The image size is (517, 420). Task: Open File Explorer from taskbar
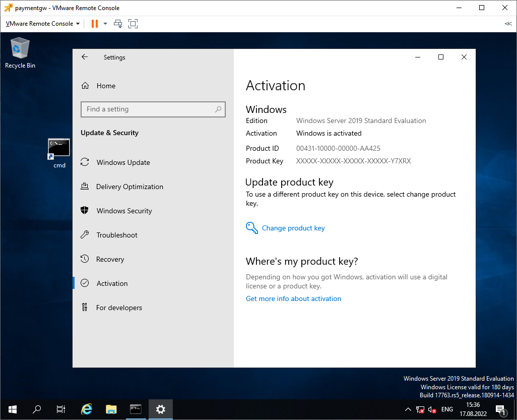pos(111,409)
